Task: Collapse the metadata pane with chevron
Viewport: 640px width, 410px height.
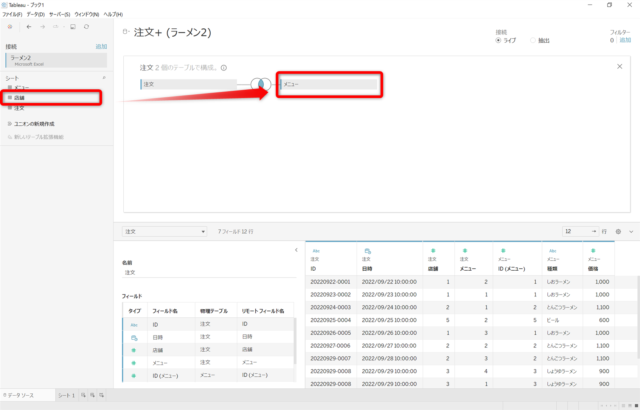Action: [x=296, y=250]
